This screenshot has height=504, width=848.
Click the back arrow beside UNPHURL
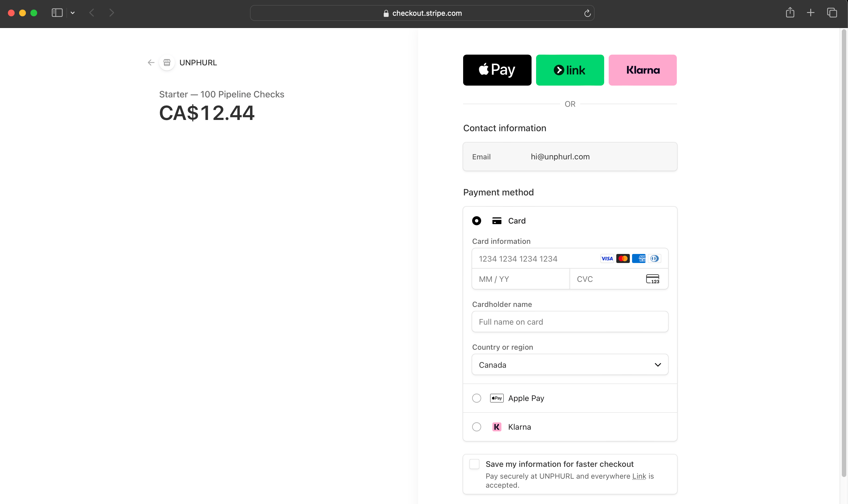click(151, 63)
